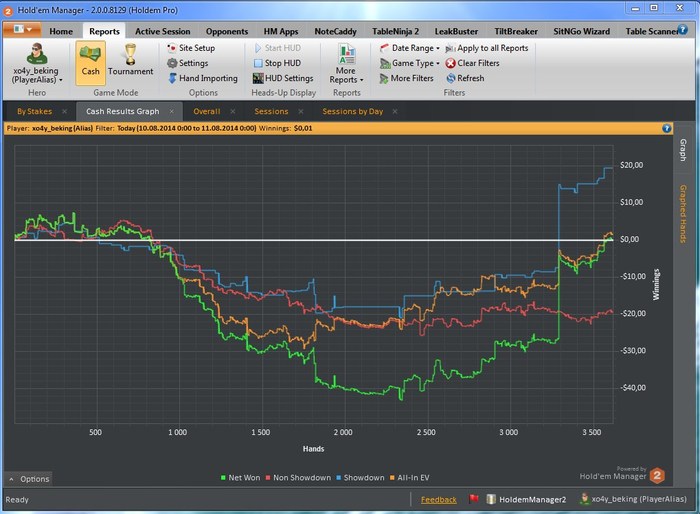
Task: Select Tournament game mode trophy
Action: tap(130, 54)
